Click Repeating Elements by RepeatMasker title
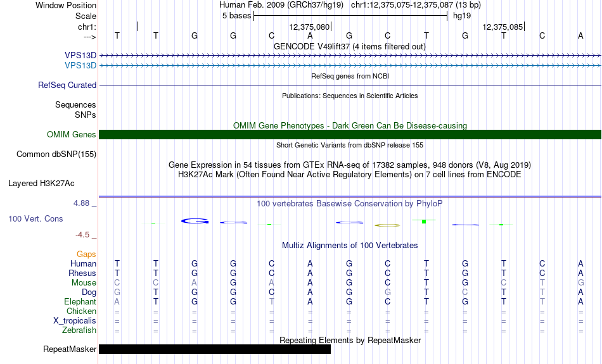Screen dimensions: 602x364 350,340
